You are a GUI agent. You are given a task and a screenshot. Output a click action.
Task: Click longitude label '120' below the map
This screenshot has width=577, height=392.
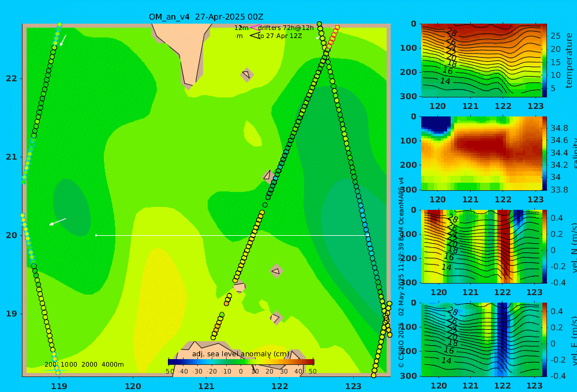coord(133,386)
